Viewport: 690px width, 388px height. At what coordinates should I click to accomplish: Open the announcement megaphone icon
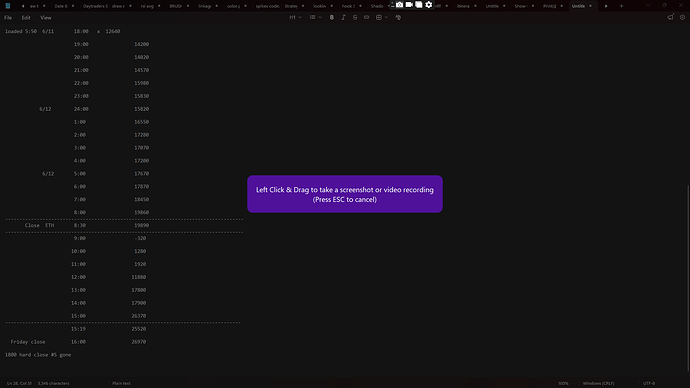pos(670,17)
